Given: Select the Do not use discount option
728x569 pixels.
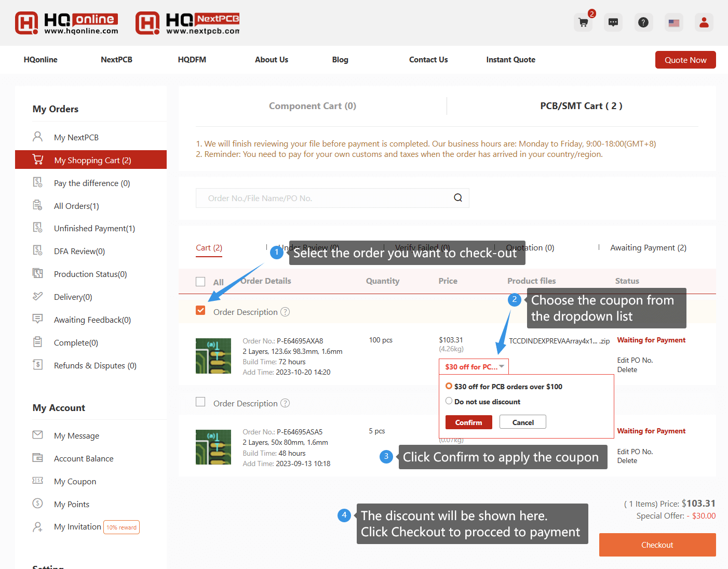Looking at the screenshot, I should [x=449, y=401].
